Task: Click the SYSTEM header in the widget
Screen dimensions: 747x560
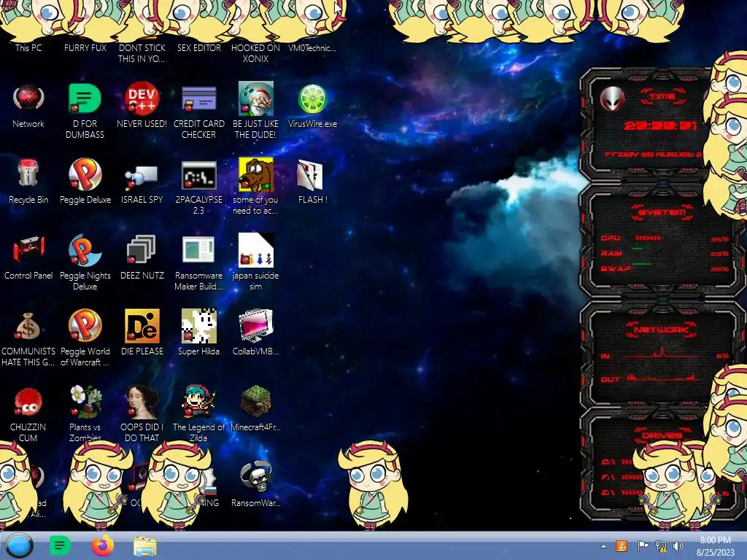Action: click(662, 212)
